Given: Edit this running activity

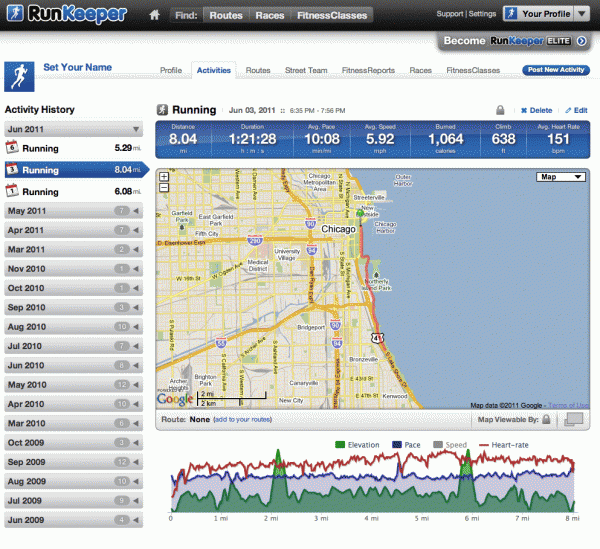Looking at the screenshot, I should (x=576, y=110).
